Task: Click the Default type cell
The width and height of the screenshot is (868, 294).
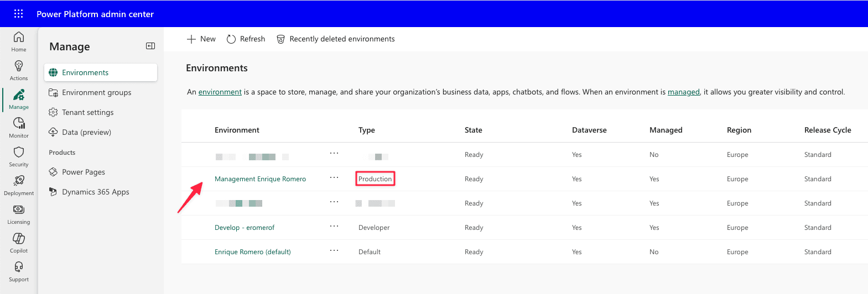Action: click(370, 252)
